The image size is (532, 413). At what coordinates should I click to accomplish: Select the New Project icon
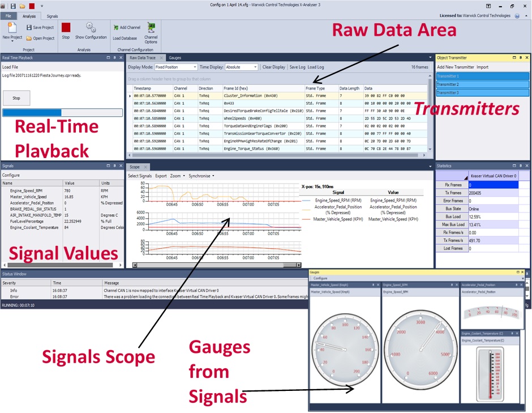(x=11, y=28)
